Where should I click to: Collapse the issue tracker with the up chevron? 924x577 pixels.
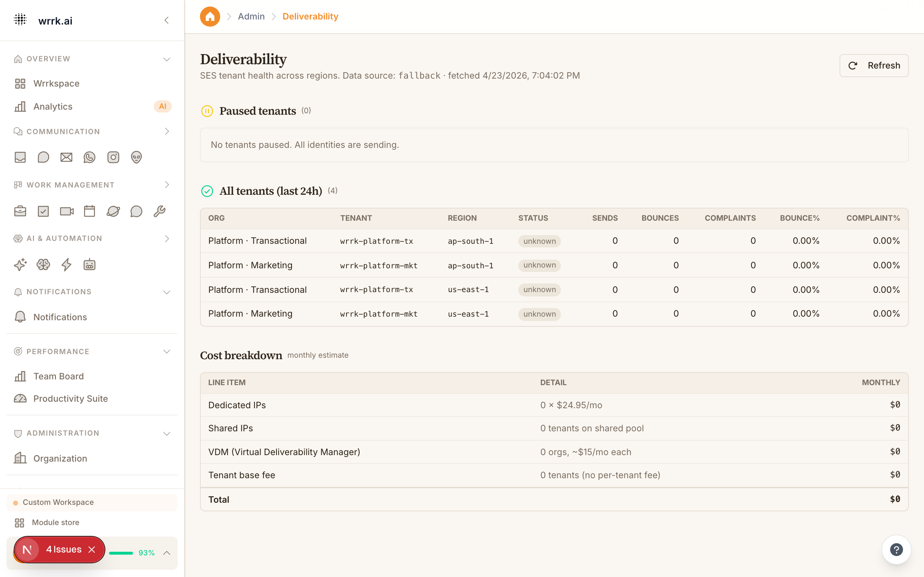(167, 552)
